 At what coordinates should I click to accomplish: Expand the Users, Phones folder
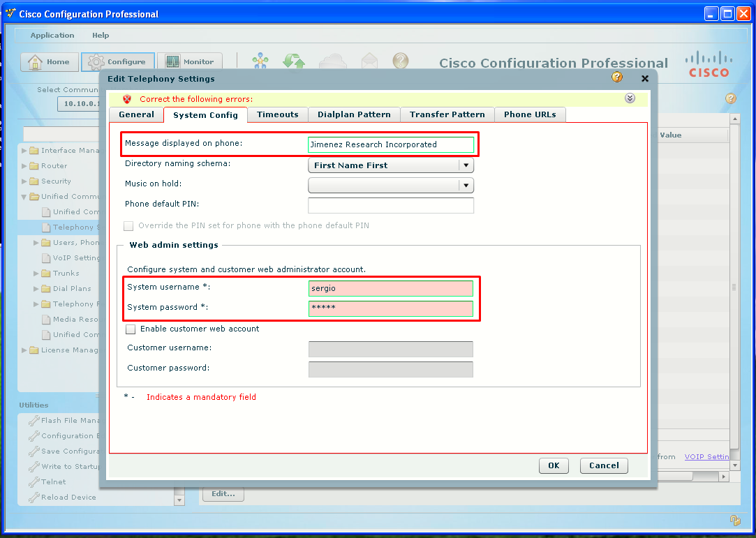pyautogui.click(x=36, y=243)
